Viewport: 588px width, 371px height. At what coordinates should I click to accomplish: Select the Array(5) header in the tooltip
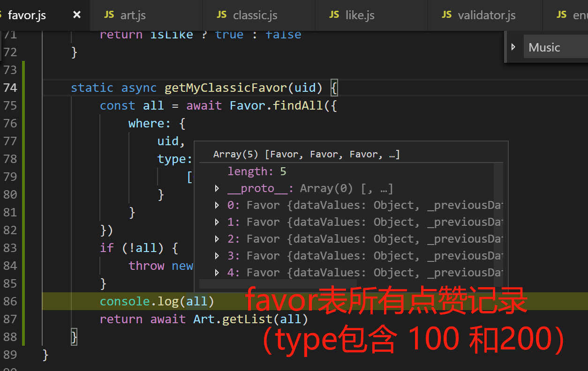click(307, 154)
